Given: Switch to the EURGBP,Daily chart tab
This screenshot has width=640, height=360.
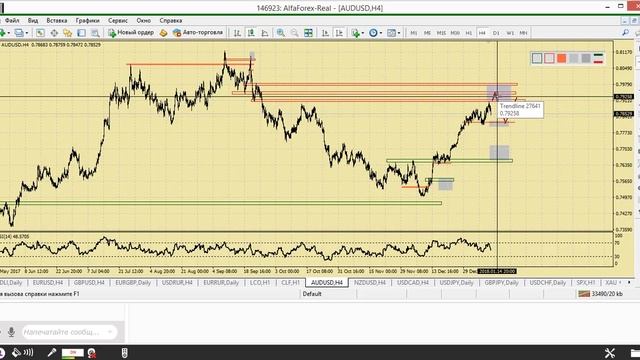Looking at the screenshot, I should click(133, 282).
